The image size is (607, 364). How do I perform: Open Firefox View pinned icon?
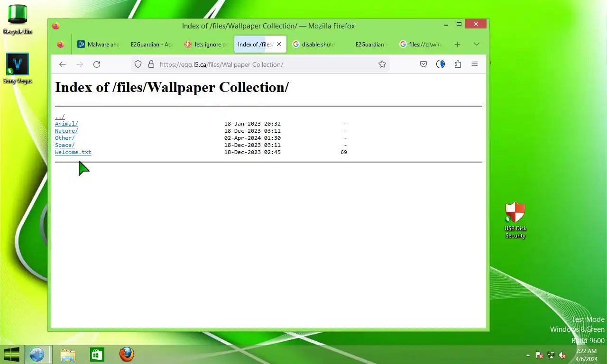point(60,45)
